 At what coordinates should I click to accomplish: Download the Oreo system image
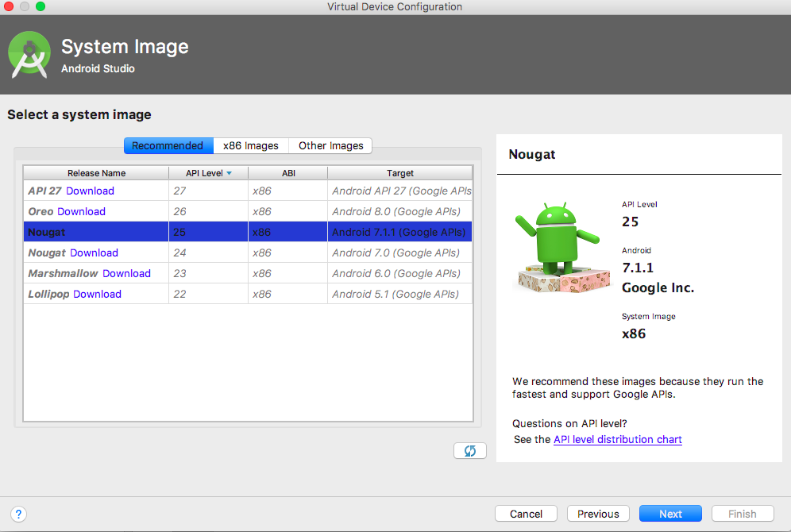pos(81,211)
